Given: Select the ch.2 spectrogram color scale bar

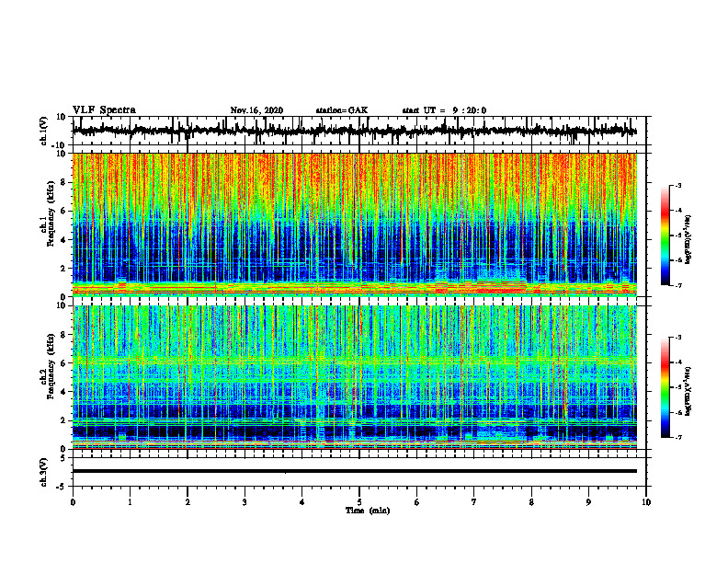Looking at the screenshot, I should 665,387.
